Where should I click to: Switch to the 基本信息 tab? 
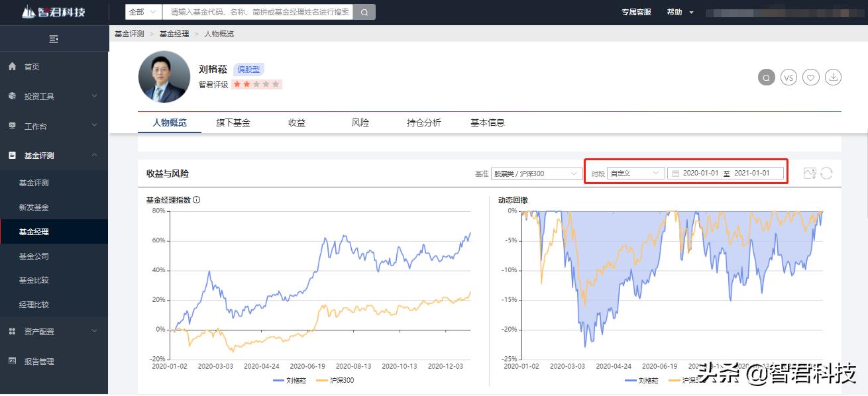click(x=488, y=123)
